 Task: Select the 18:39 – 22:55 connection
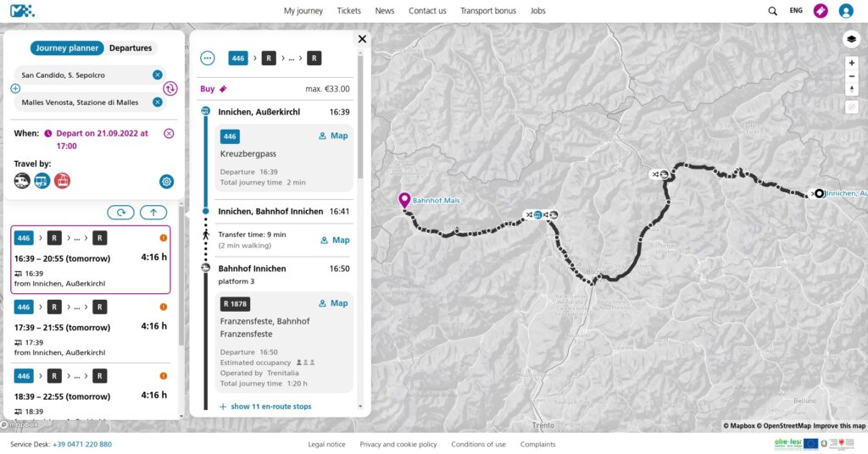click(90, 391)
